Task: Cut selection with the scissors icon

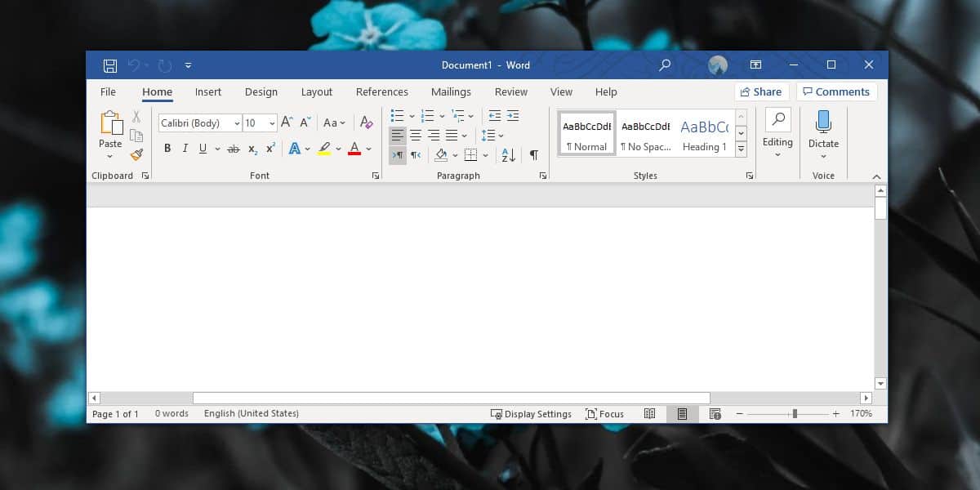Action: point(136,117)
